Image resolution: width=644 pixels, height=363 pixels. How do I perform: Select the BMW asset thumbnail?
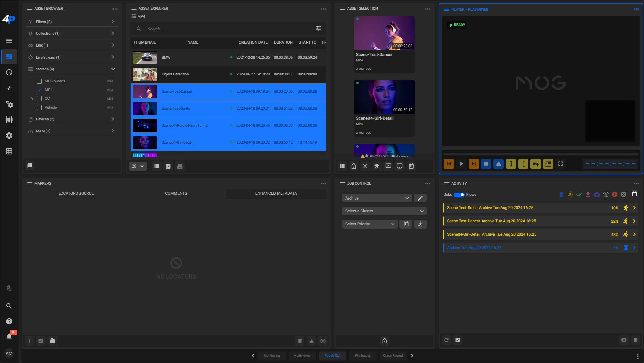point(145,57)
